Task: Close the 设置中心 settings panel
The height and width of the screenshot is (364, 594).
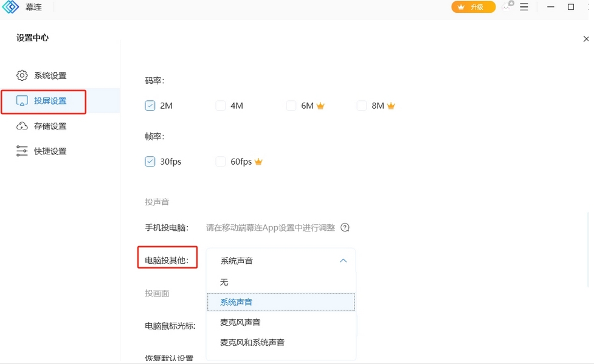Action: coord(585,39)
